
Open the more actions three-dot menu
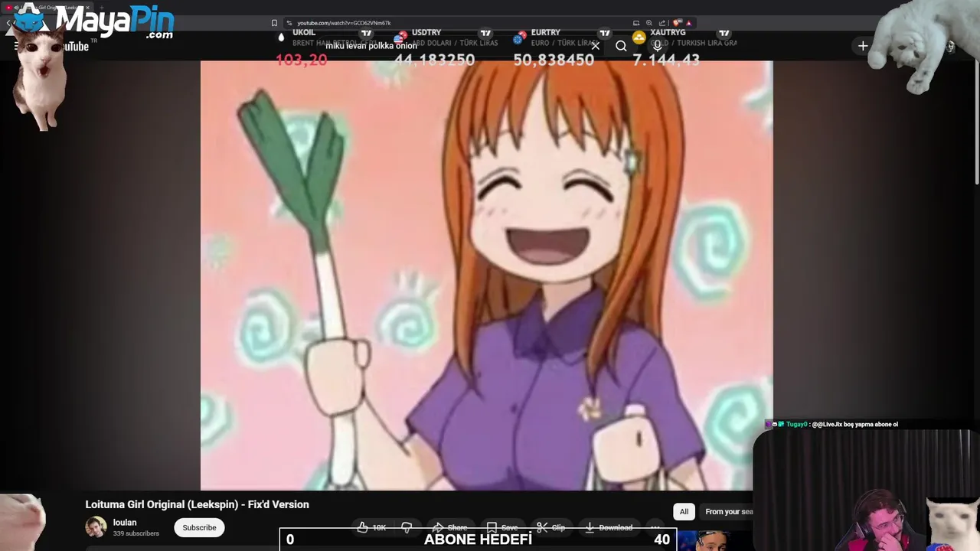[655, 527]
